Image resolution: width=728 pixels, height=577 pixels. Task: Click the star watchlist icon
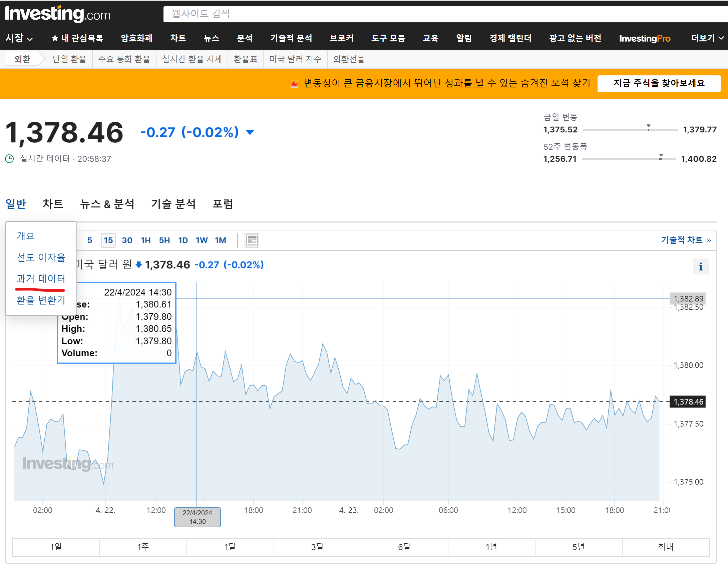55,38
